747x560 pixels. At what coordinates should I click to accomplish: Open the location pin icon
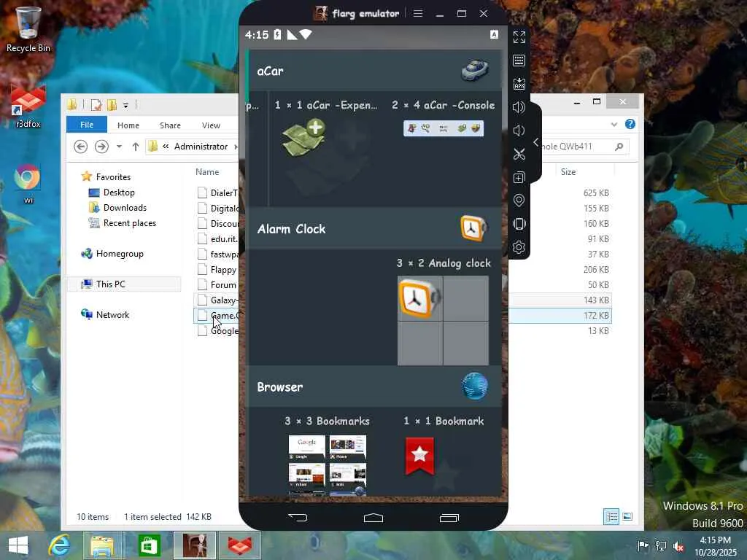point(519,201)
